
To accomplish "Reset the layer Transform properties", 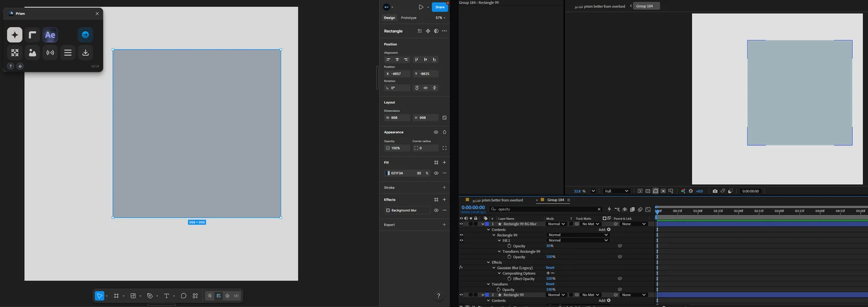I will (550, 284).
